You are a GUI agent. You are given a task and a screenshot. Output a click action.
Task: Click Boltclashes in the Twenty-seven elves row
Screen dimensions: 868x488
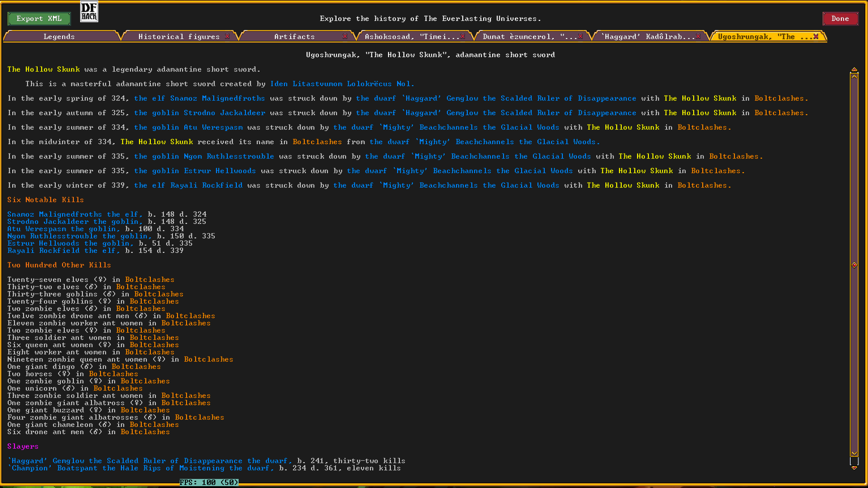pos(150,280)
